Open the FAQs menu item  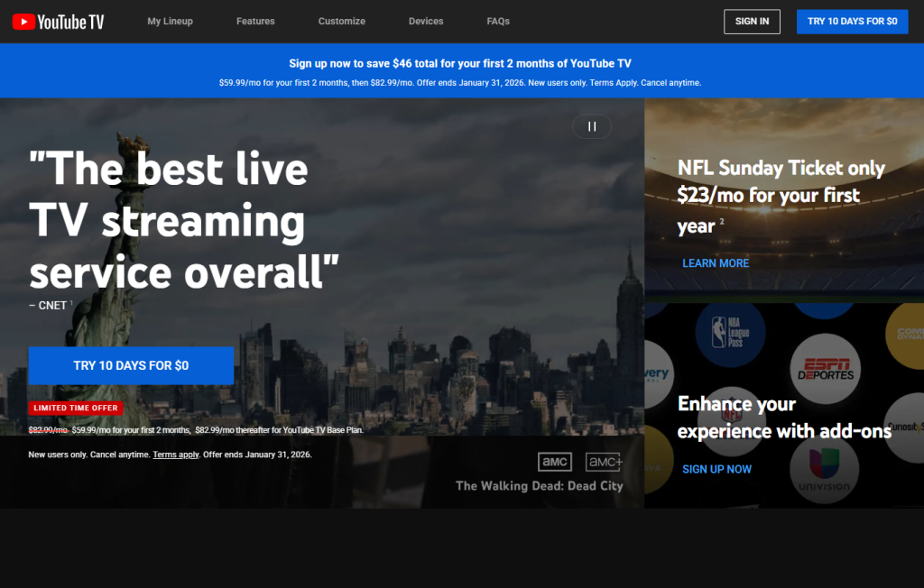click(x=498, y=22)
